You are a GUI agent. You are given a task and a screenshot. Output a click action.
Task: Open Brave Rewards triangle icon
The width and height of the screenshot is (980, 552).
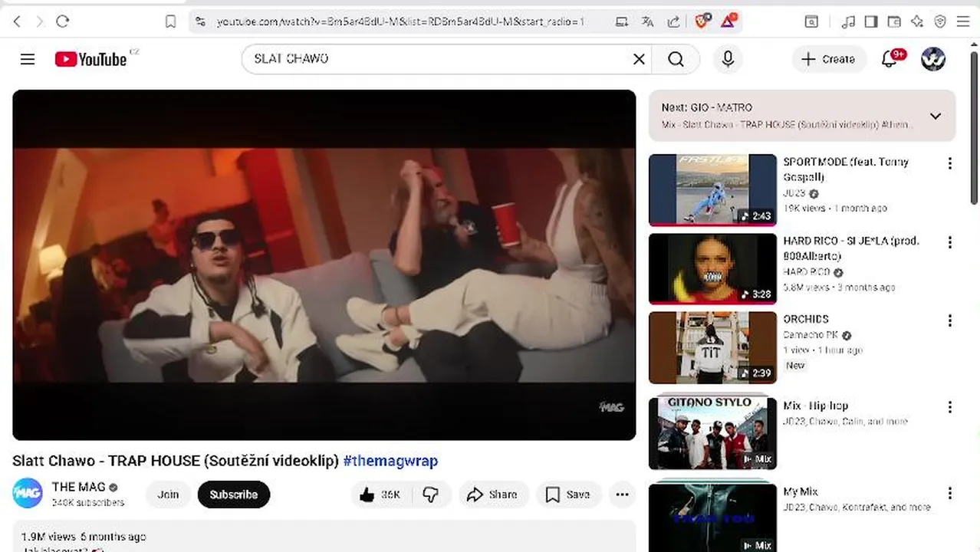tap(728, 21)
